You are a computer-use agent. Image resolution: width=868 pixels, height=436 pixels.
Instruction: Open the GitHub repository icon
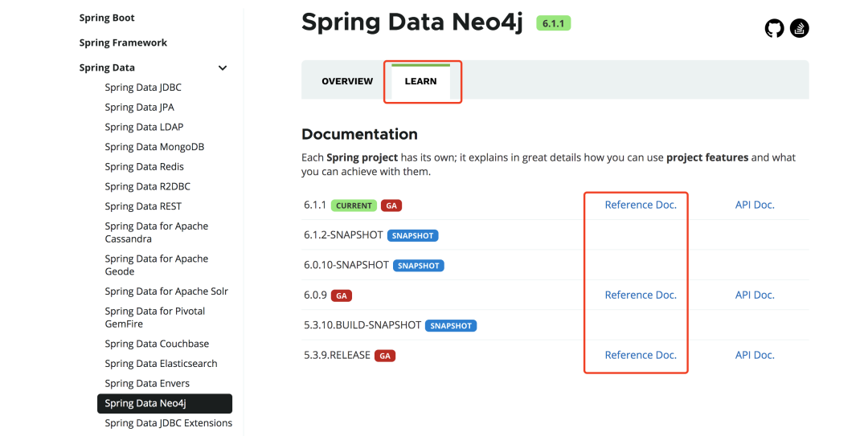775,28
